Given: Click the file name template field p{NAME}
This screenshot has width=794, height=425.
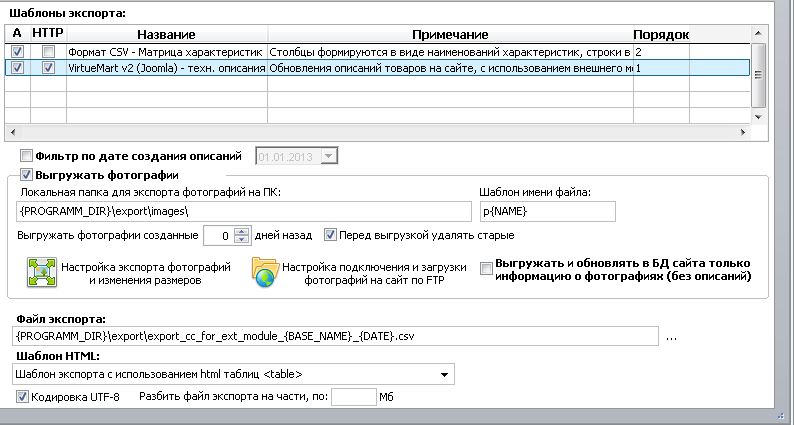Looking at the screenshot, I should tap(547, 212).
